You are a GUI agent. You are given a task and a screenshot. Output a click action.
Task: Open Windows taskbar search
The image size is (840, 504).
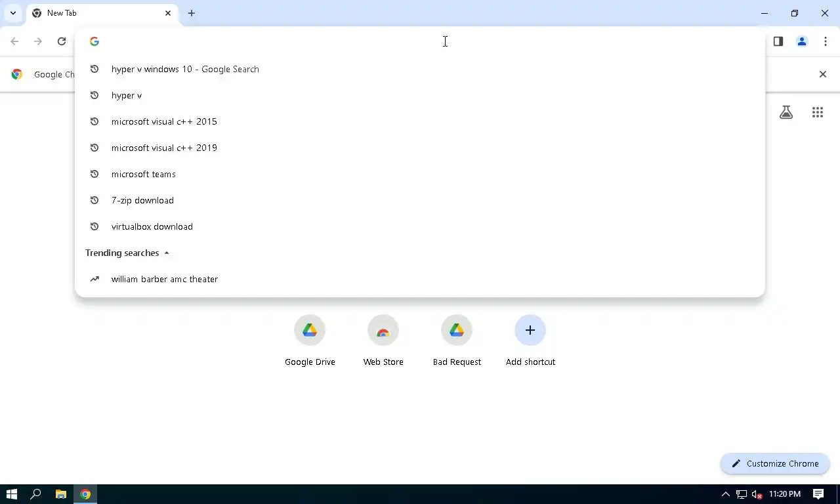point(36,494)
